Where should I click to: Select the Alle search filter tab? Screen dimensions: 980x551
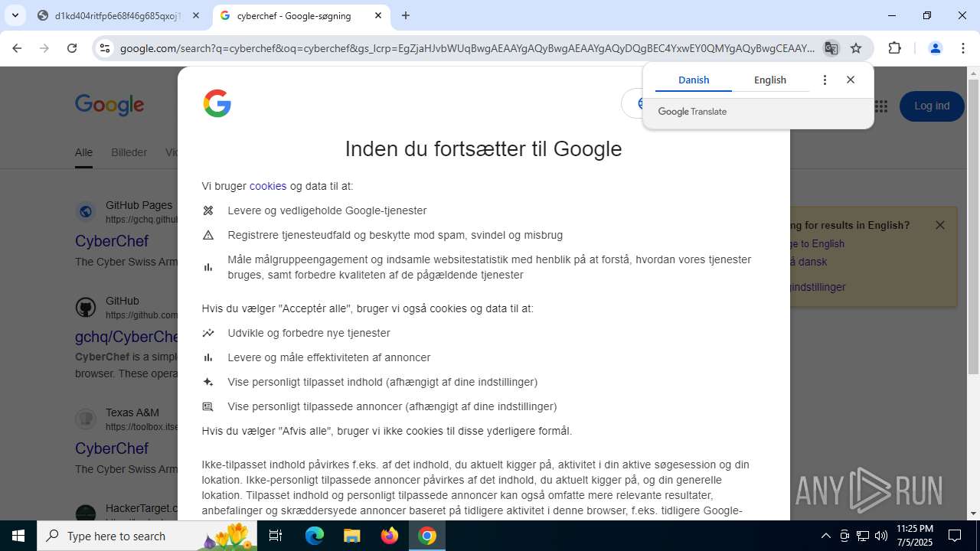point(83,152)
